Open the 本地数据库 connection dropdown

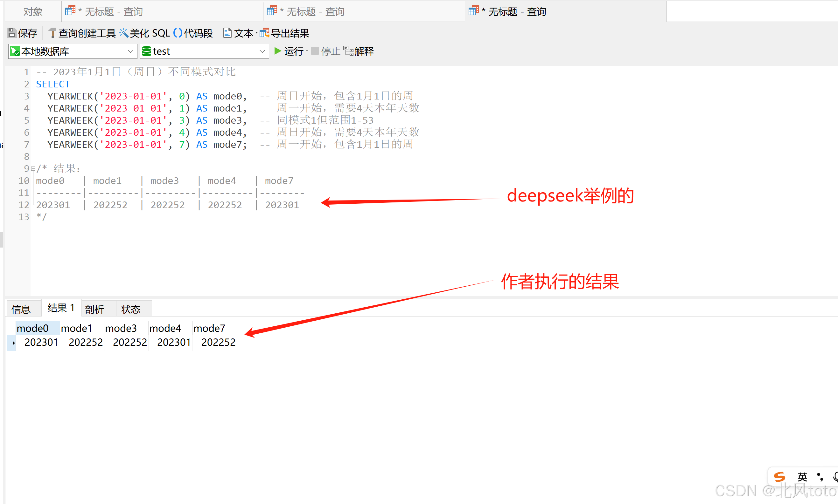point(130,51)
